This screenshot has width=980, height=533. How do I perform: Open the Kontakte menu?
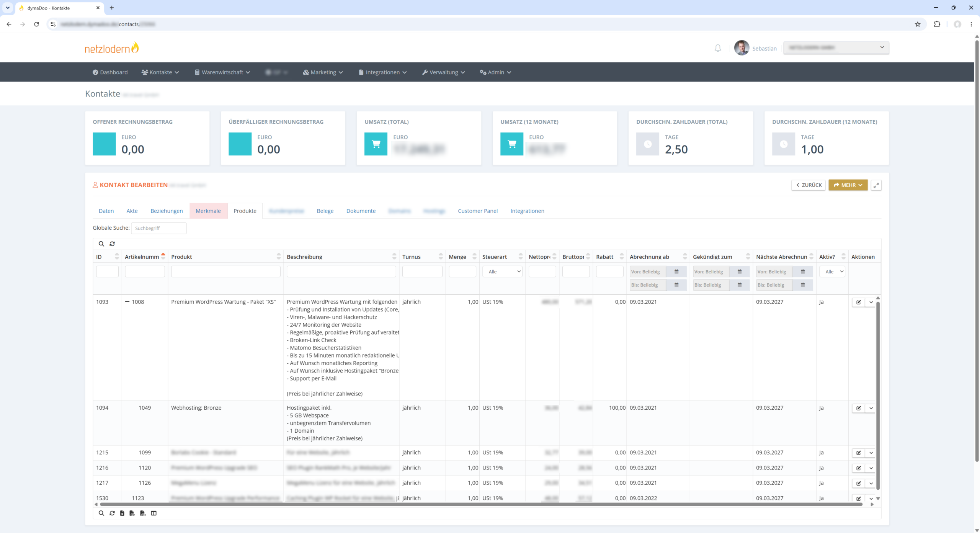[160, 72]
